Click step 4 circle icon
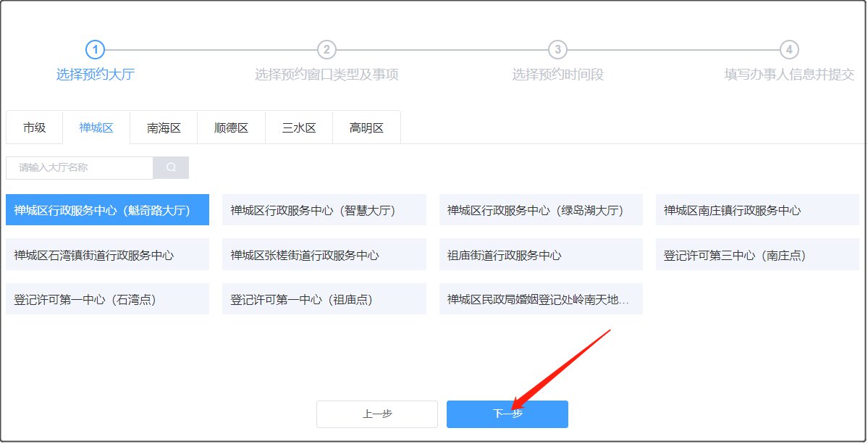 (x=789, y=49)
